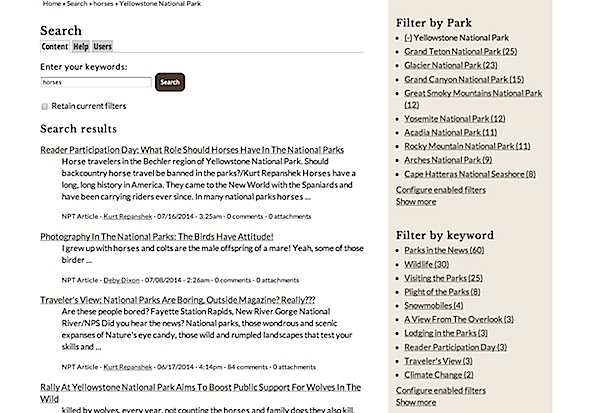Select the Content tab
600x413 pixels.
click(55, 46)
